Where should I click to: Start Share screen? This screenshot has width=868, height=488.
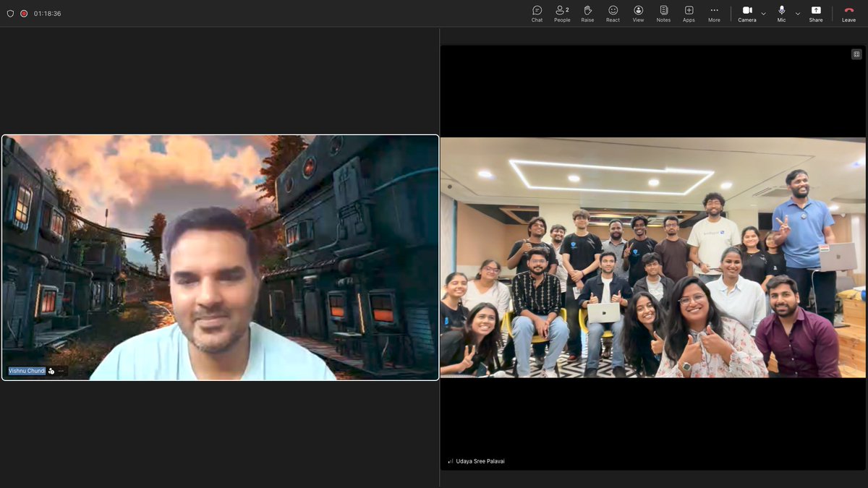[816, 13]
